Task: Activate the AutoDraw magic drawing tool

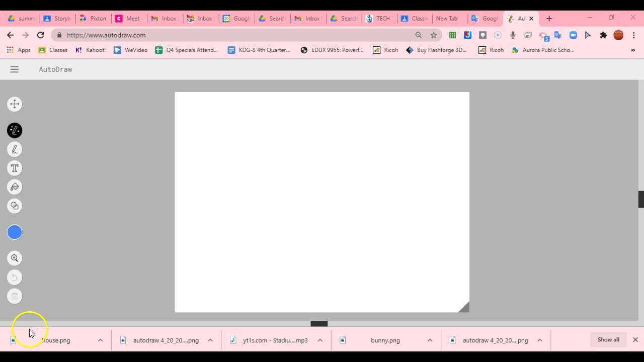Action: click(14, 130)
